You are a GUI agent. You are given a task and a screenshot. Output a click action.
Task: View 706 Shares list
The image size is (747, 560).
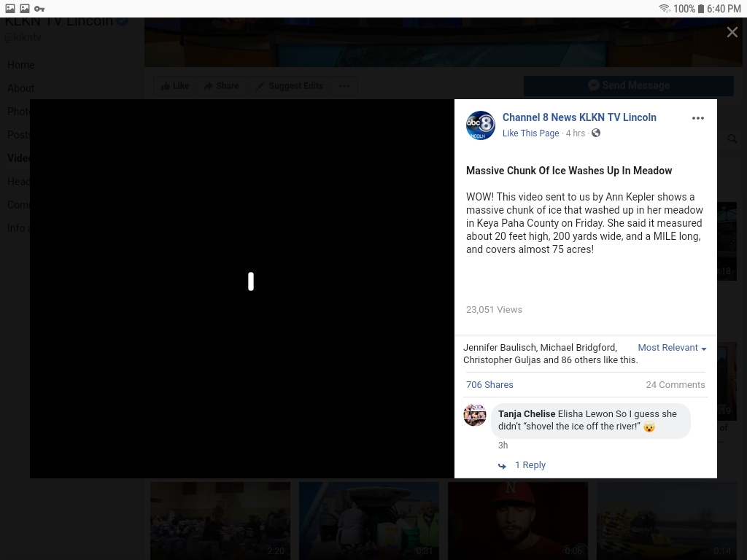point(489,385)
